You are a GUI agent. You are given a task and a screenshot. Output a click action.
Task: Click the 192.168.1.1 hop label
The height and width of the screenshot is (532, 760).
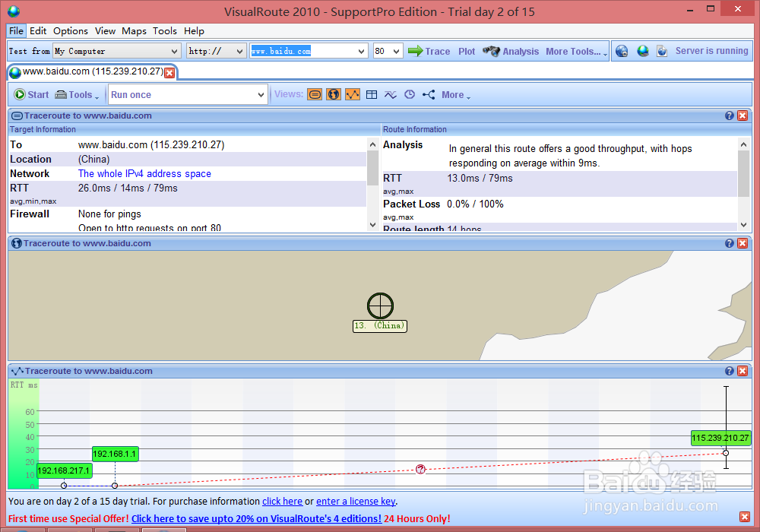pyautogui.click(x=115, y=454)
